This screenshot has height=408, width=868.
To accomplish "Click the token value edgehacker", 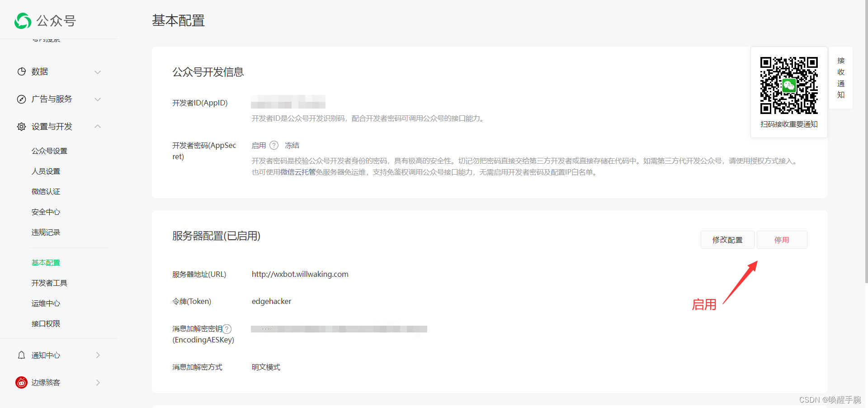I will coord(271,301).
